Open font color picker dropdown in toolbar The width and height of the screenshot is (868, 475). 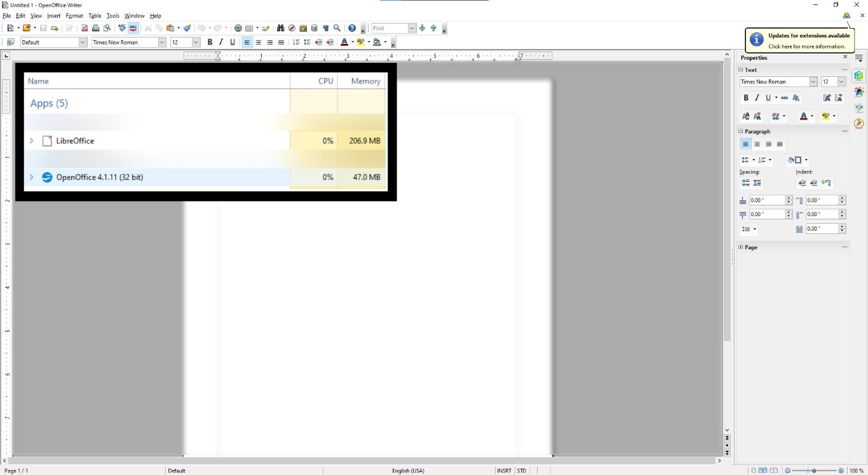click(353, 42)
